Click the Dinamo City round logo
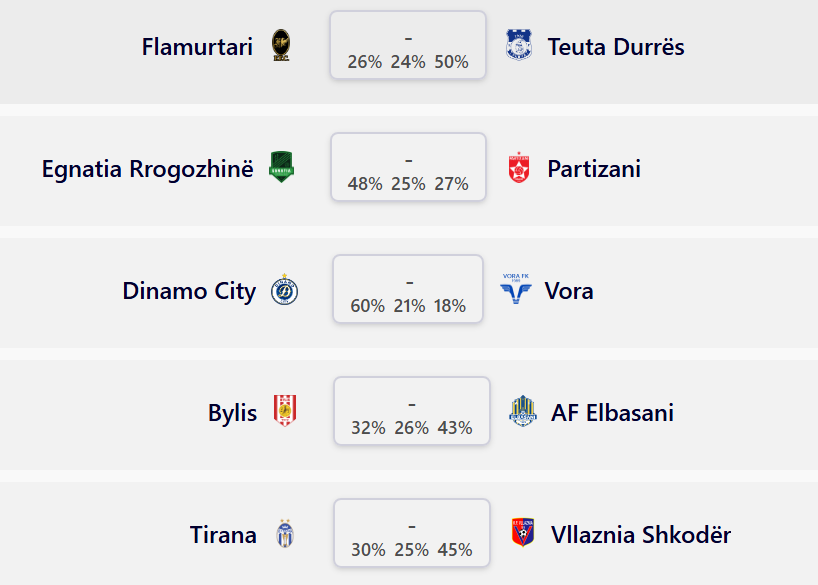 [x=284, y=289]
